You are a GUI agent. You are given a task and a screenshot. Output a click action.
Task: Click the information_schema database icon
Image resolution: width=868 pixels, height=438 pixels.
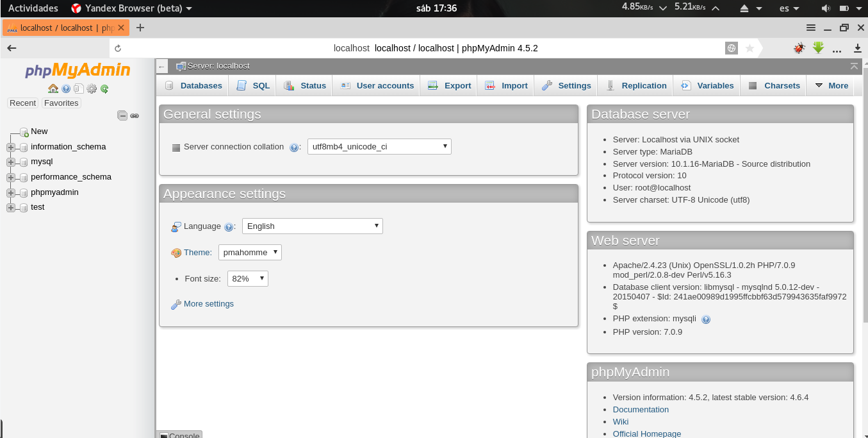(x=24, y=147)
